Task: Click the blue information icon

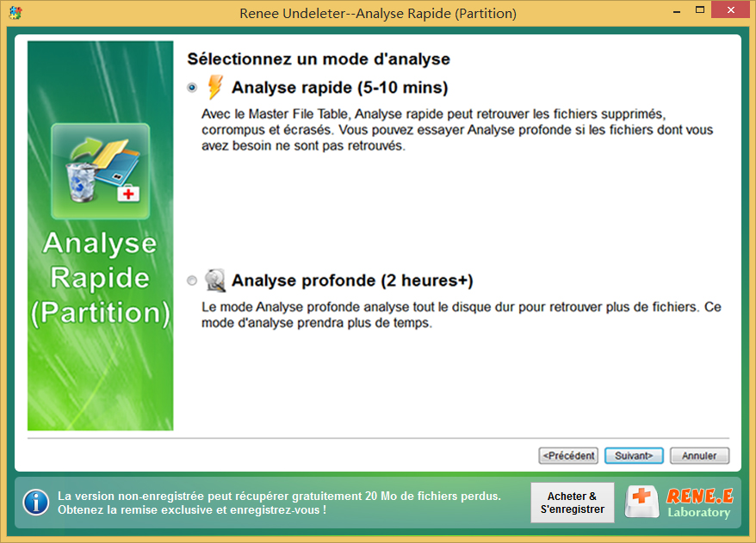Action: tap(36, 503)
